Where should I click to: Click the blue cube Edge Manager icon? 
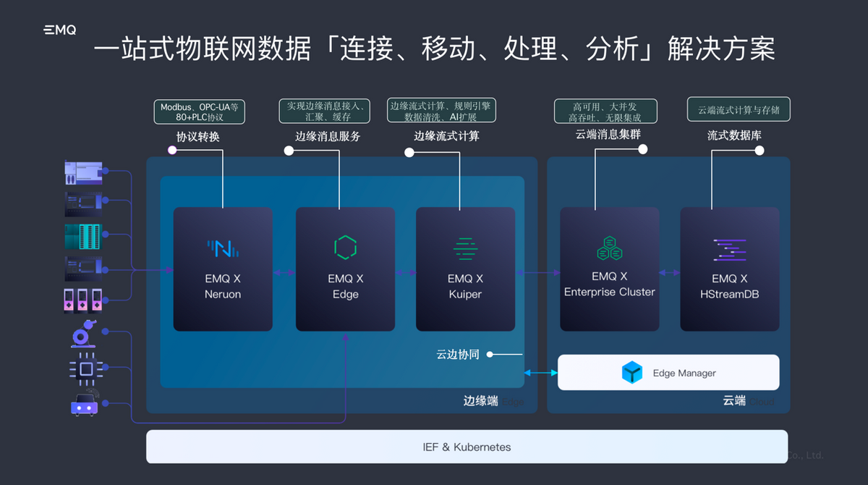[x=632, y=373]
